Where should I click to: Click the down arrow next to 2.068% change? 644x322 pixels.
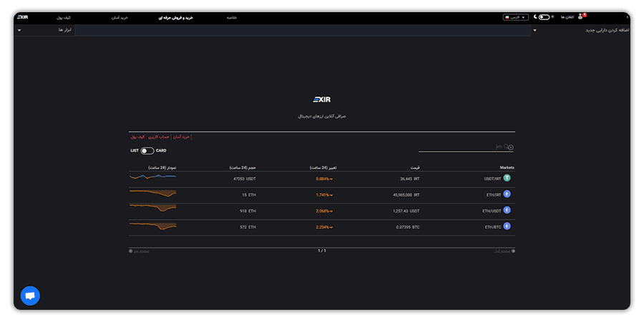point(331,211)
